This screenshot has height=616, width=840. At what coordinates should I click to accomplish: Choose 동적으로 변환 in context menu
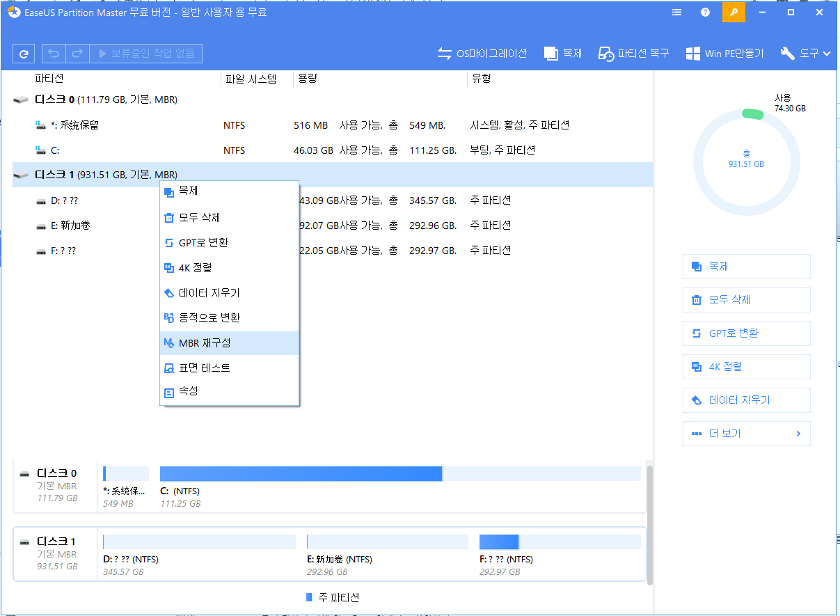230,318
